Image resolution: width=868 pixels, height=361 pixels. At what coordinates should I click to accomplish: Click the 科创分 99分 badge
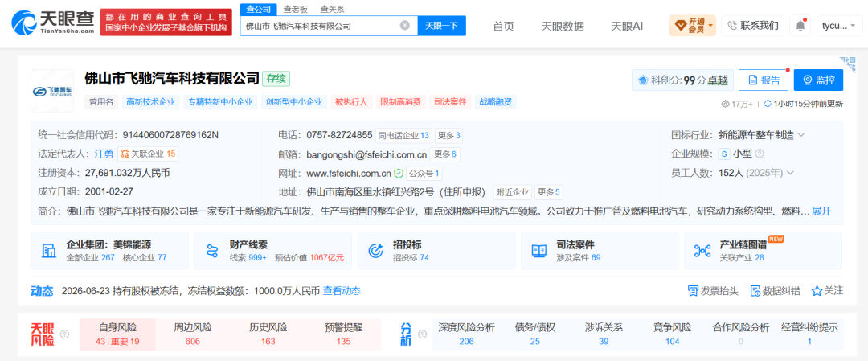683,80
